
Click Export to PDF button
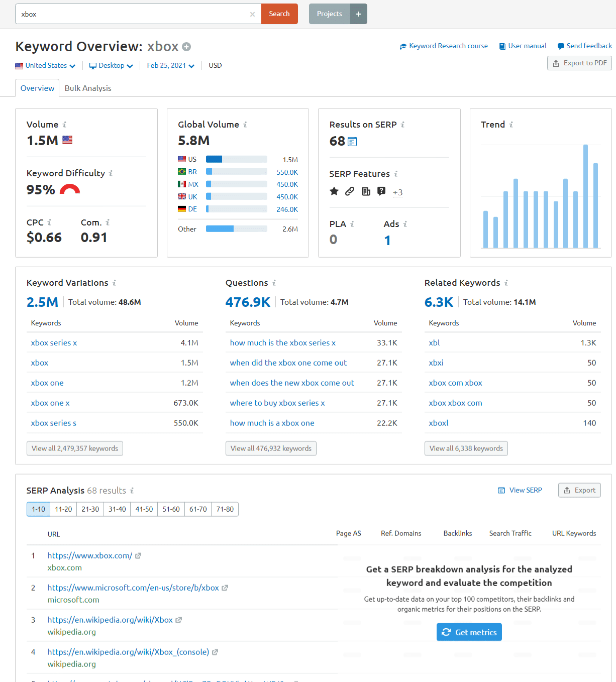point(579,63)
